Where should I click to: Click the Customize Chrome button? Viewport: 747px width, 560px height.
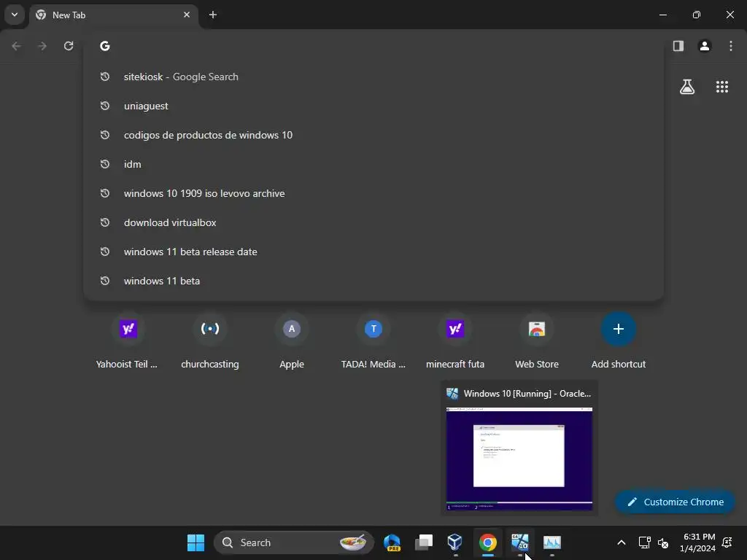(675, 502)
